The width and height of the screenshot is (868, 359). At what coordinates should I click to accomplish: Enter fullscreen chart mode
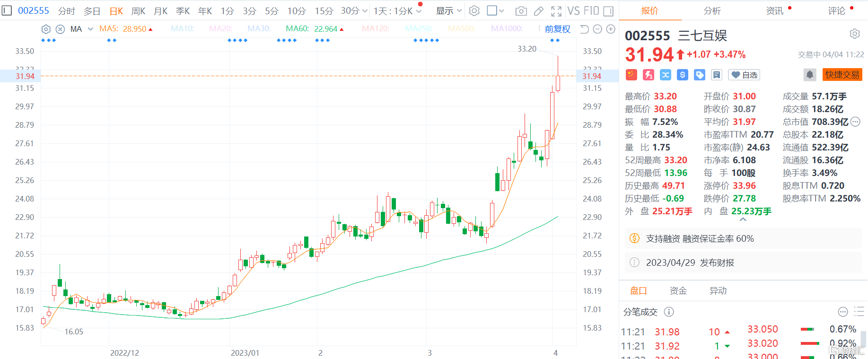coord(556,11)
